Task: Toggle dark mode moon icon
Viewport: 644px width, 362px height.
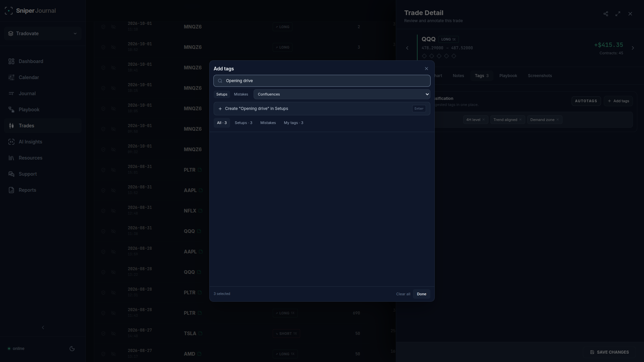Action: tap(72, 349)
